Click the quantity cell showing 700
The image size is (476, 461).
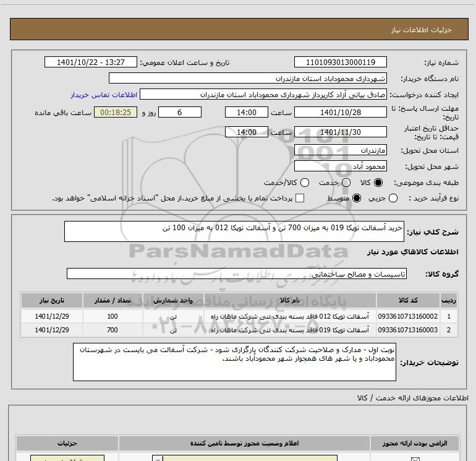tap(113, 330)
